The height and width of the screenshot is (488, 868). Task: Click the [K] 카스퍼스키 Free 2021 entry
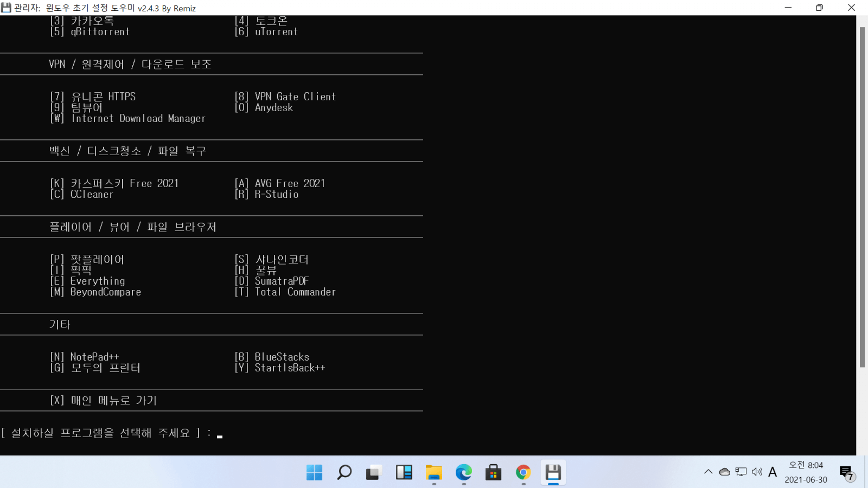click(114, 183)
